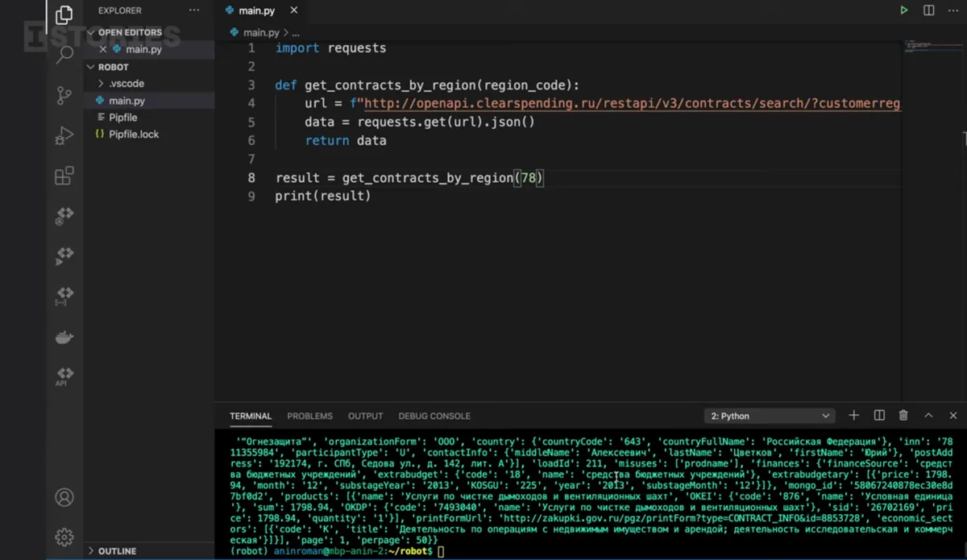This screenshot has height=560, width=967.
Task: Run the Python file with play button
Action: (904, 10)
